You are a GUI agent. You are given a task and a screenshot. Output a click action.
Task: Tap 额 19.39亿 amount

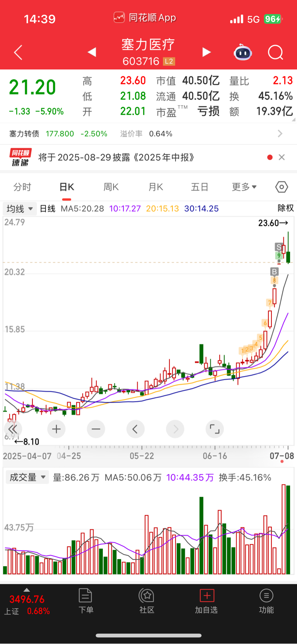click(x=275, y=112)
